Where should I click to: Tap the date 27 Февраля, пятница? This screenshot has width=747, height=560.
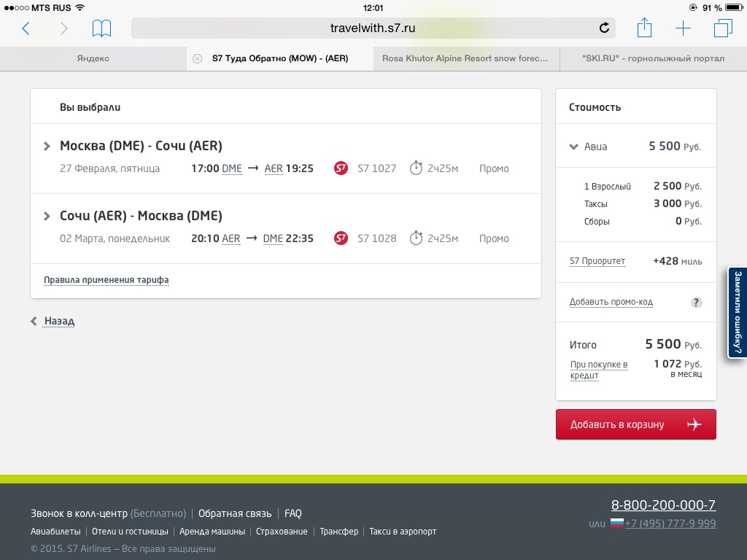[x=109, y=168]
